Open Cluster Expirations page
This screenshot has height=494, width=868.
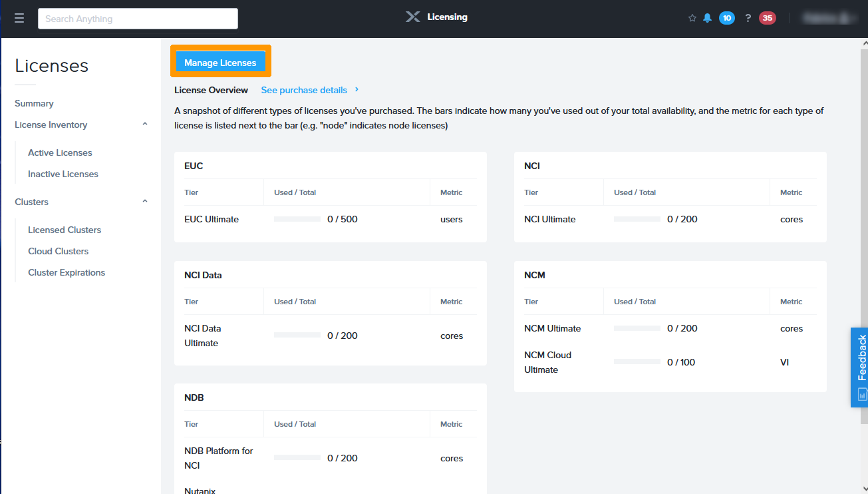pos(67,272)
